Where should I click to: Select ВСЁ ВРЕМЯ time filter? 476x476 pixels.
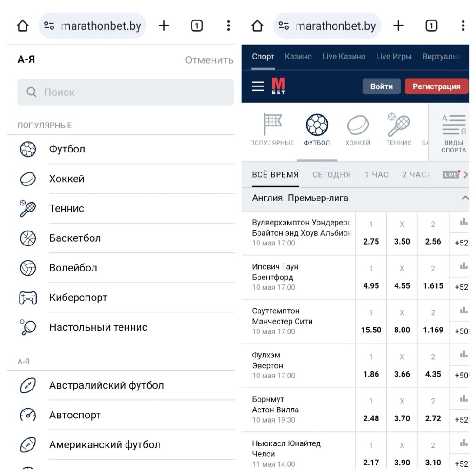click(275, 175)
